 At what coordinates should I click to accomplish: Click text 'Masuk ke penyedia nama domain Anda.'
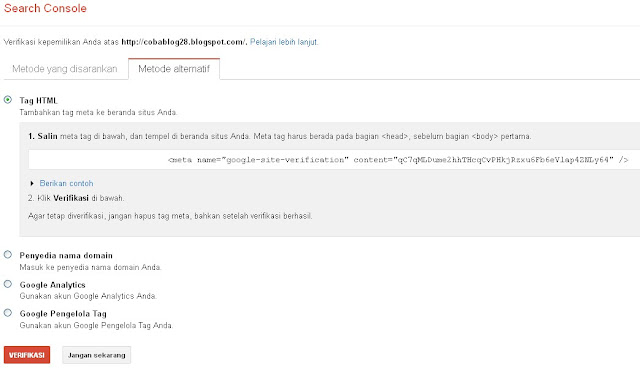coord(91,267)
